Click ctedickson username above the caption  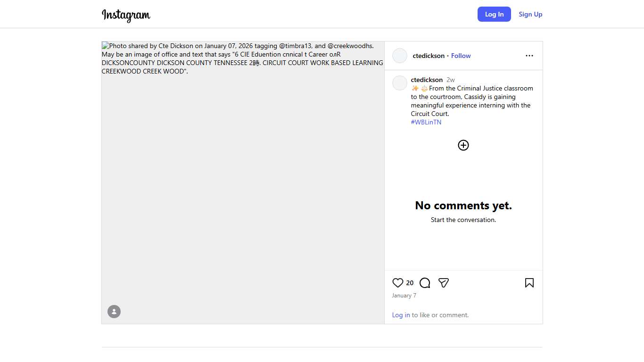pos(427,80)
